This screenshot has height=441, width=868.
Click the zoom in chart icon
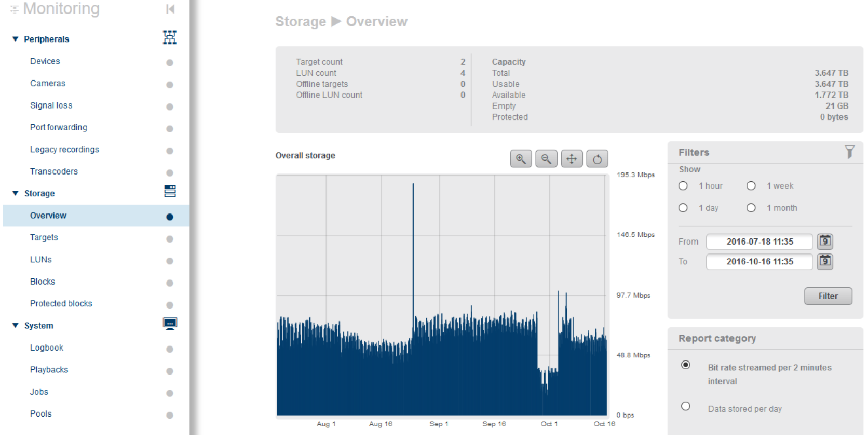click(521, 159)
